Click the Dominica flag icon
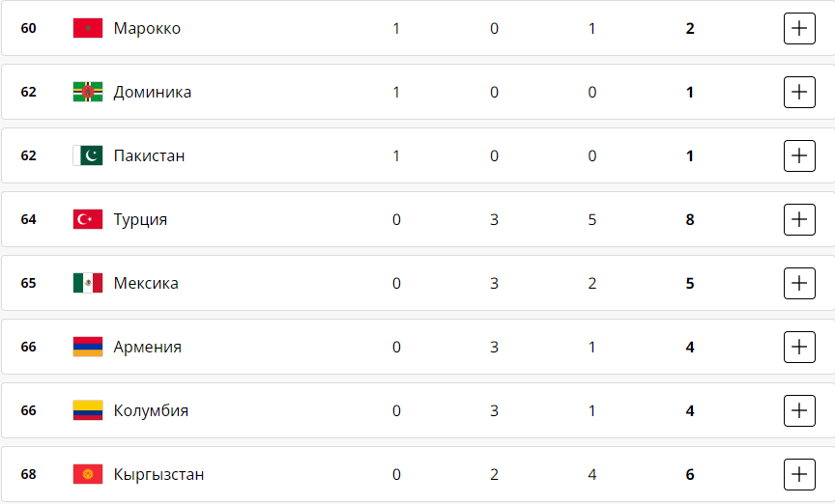The image size is (835, 504). click(87, 92)
